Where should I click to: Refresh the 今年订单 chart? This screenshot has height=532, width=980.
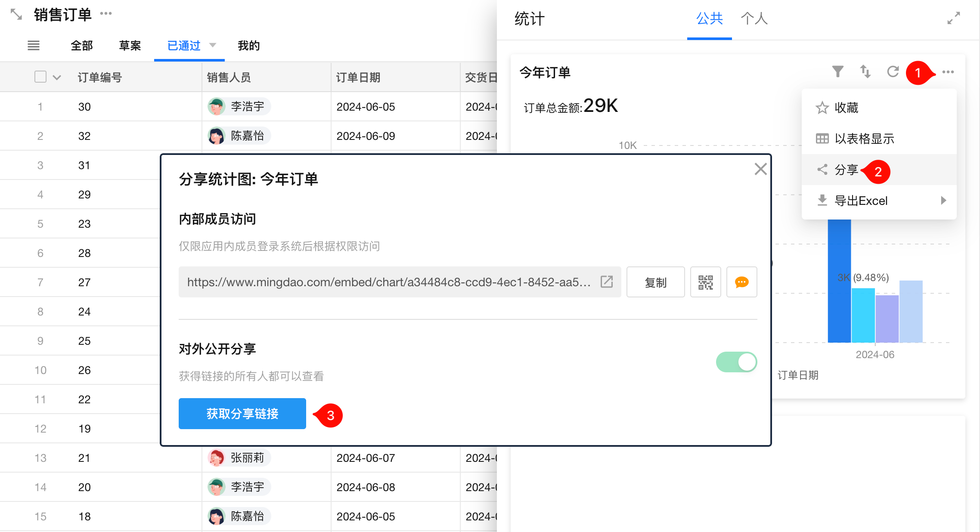(893, 71)
